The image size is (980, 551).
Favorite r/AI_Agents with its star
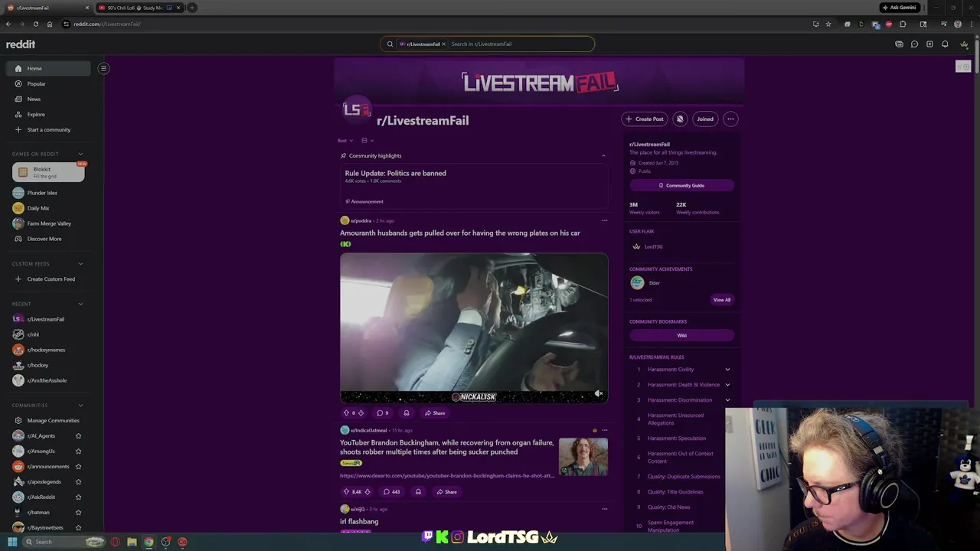tap(78, 436)
